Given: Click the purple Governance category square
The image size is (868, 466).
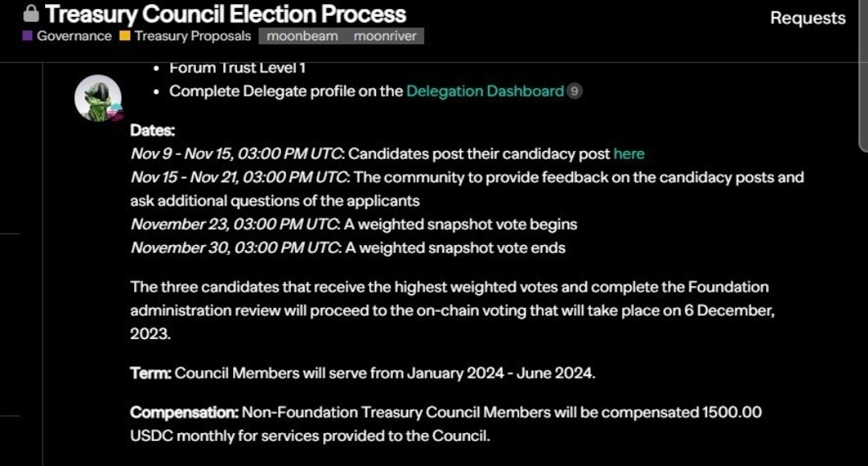Looking at the screenshot, I should click(x=27, y=36).
